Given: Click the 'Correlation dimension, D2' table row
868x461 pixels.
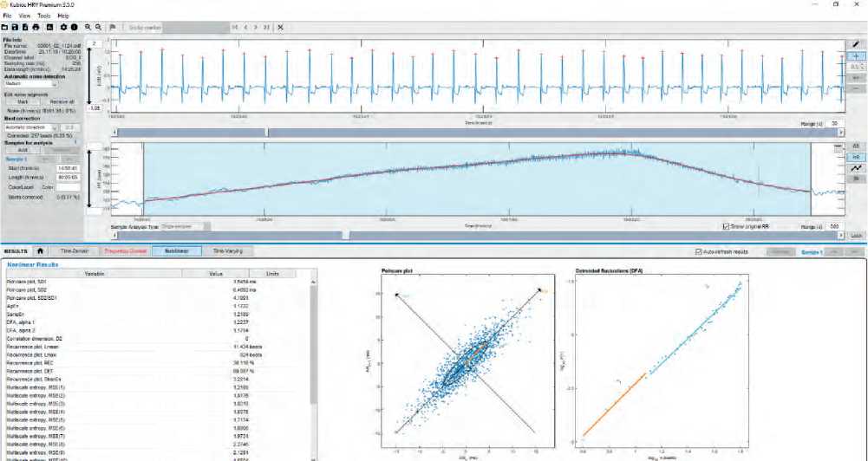Looking at the screenshot, I should click(158, 338).
